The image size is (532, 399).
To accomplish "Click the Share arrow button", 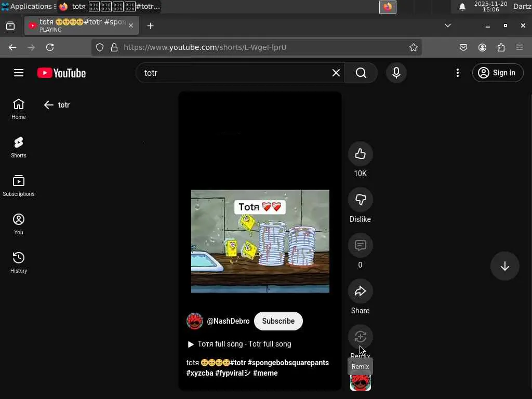I will (x=361, y=291).
